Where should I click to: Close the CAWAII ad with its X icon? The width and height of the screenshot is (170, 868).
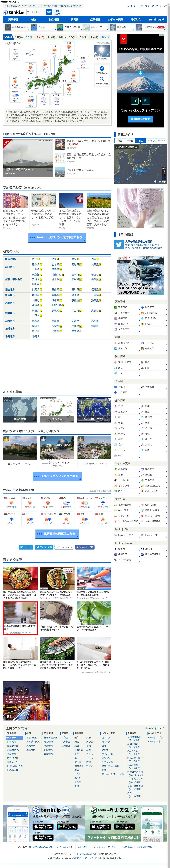(x=163, y=190)
